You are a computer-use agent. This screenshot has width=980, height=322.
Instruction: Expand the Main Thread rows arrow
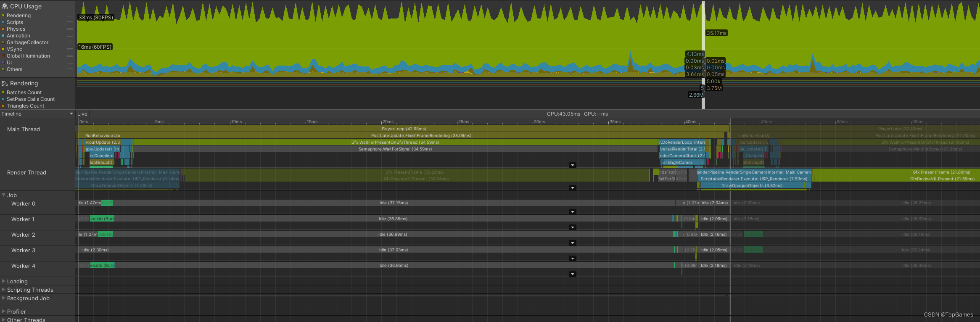pos(572,165)
